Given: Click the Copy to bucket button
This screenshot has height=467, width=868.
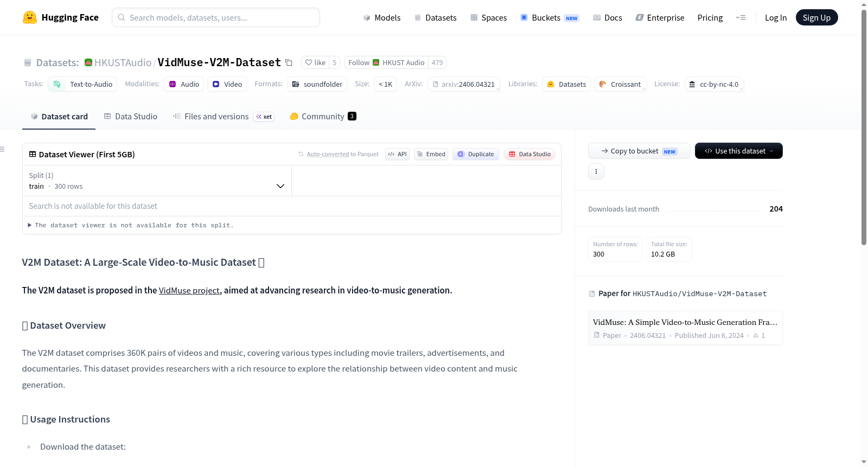Looking at the screenshot, I should pos(639,151).
